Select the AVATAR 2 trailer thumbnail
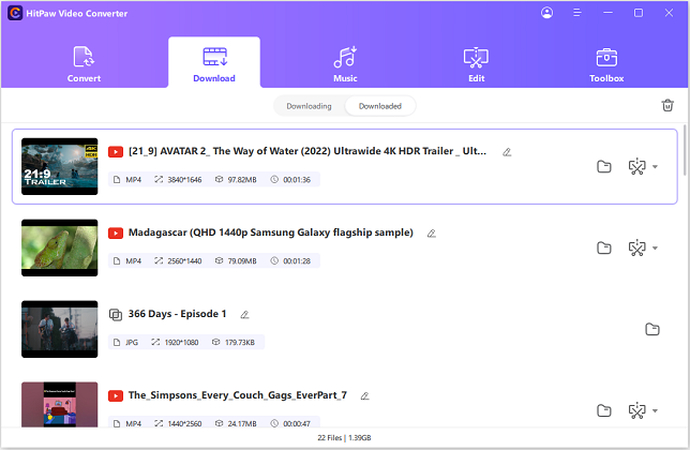Image resolution: width=690 pixels, height=450 pixels. pyautogui.click(x=59, y=167)
